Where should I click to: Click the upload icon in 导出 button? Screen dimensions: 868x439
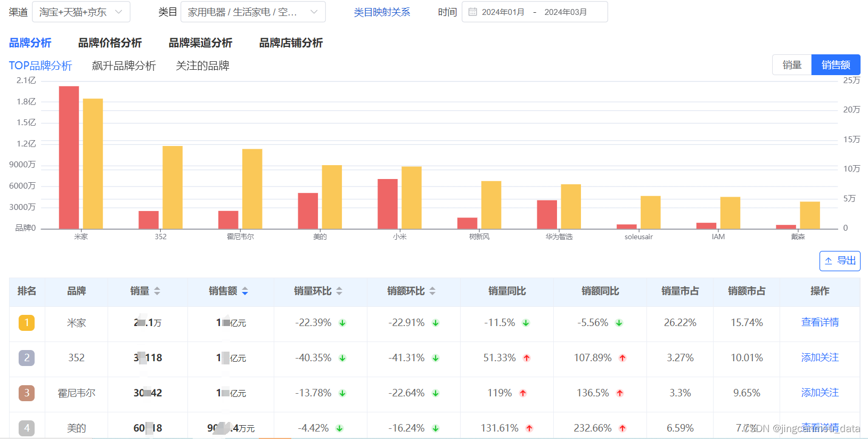tap(829, 261)
